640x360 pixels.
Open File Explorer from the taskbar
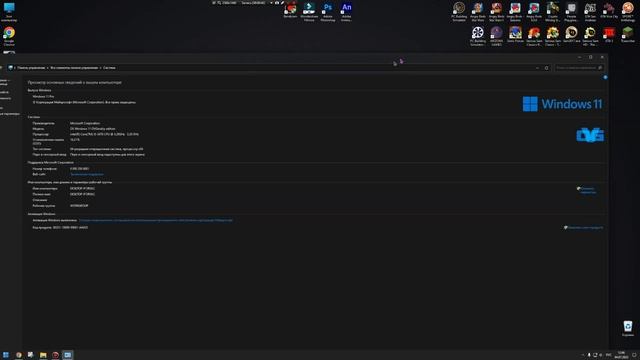pyautogui.click(x=43, y=355)
